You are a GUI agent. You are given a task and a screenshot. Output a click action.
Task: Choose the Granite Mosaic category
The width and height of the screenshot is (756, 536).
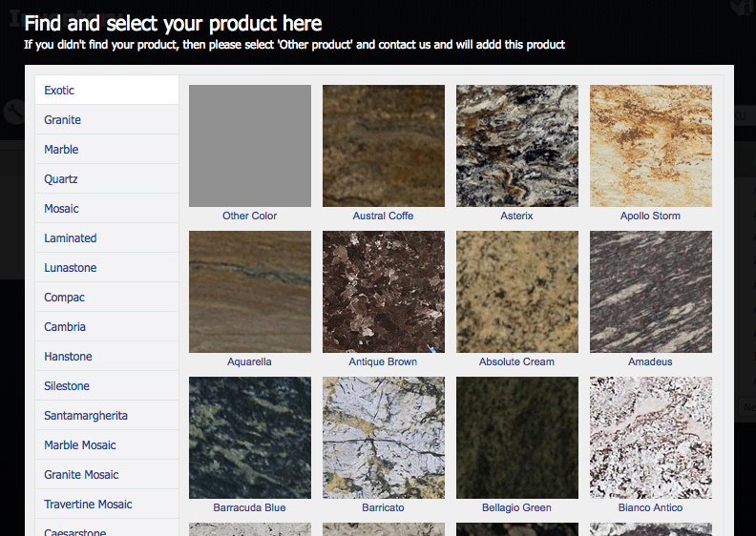[107, 475]
